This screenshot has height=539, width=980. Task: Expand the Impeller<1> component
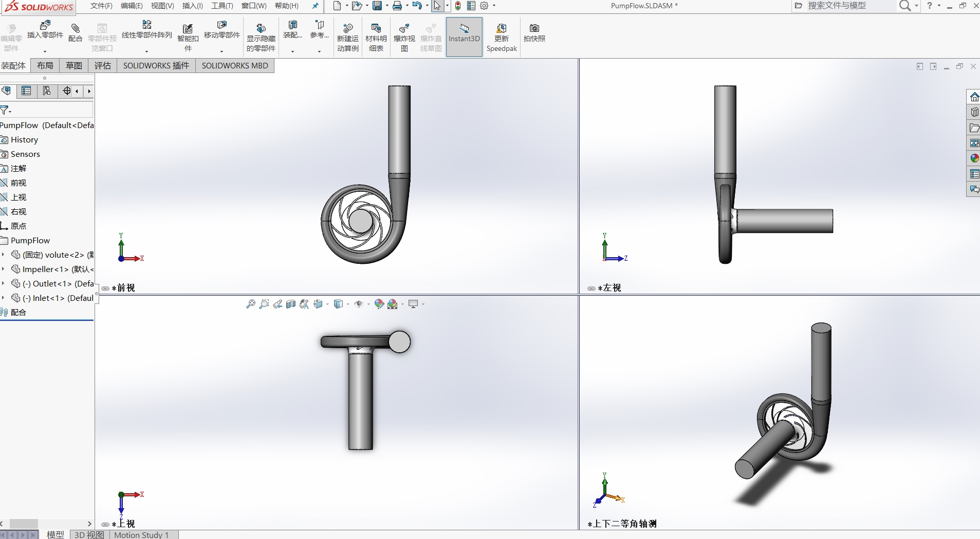(x=3, y=269)
